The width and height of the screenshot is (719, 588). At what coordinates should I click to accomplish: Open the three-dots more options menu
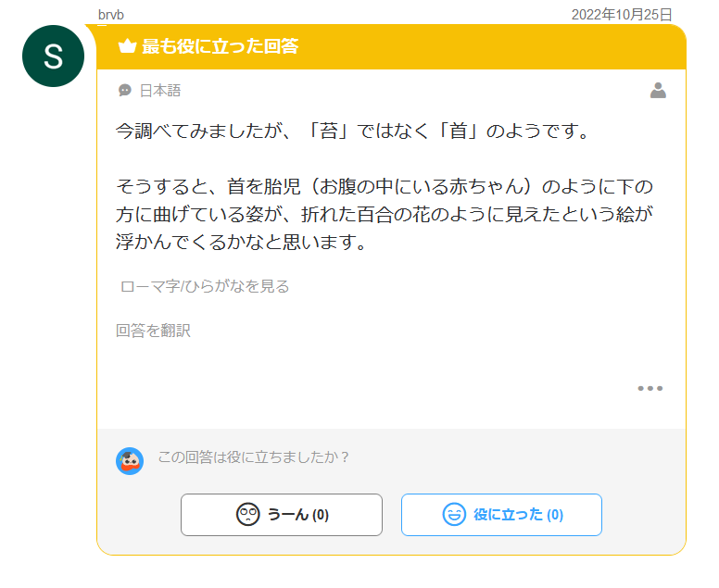click(x=650, y=388)
